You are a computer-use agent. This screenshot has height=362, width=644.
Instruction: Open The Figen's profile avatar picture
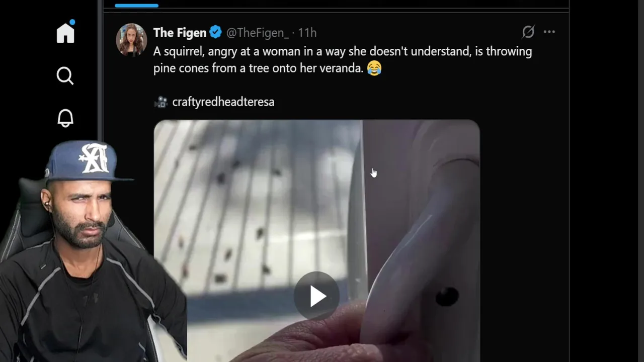(x=131, y=39)
